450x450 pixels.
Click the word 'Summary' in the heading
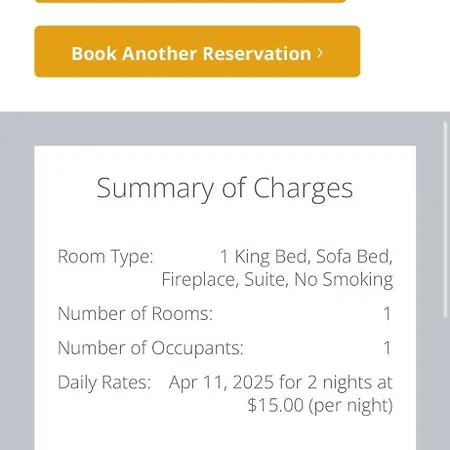point(156,189)
